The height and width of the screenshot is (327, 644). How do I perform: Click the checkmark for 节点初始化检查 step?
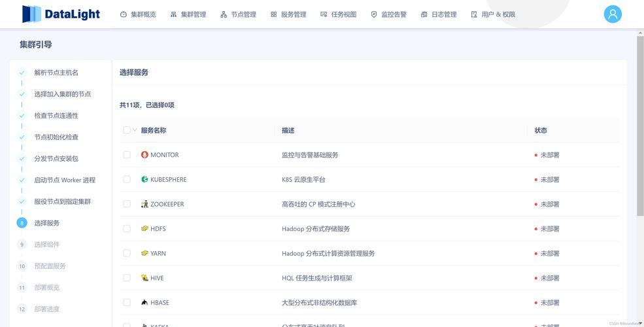tap(22, 137)
